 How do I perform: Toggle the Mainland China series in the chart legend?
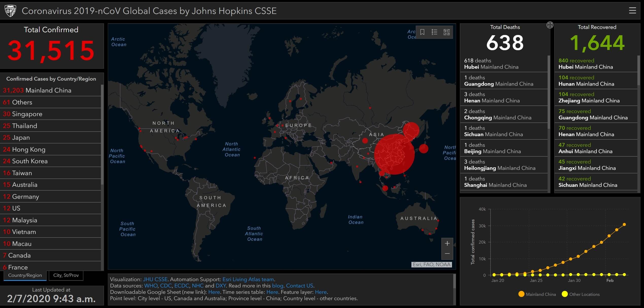tap(537, 294)
